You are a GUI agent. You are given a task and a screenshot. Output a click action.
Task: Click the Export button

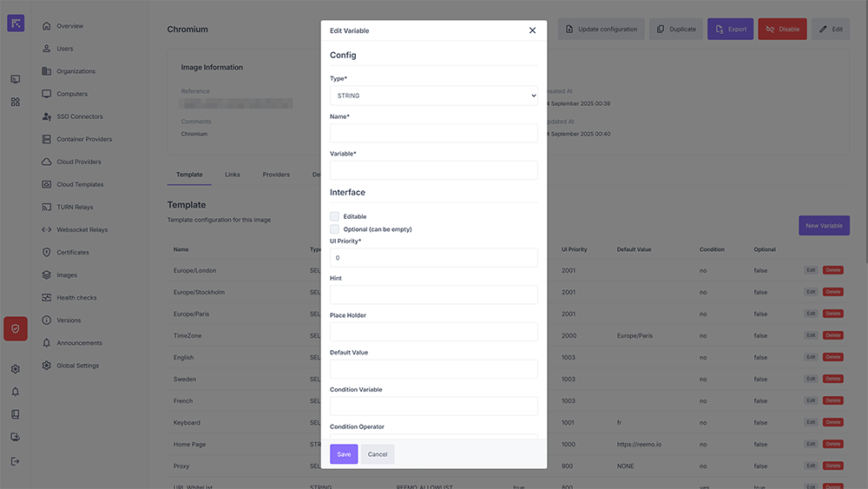[x=730, y=30]
